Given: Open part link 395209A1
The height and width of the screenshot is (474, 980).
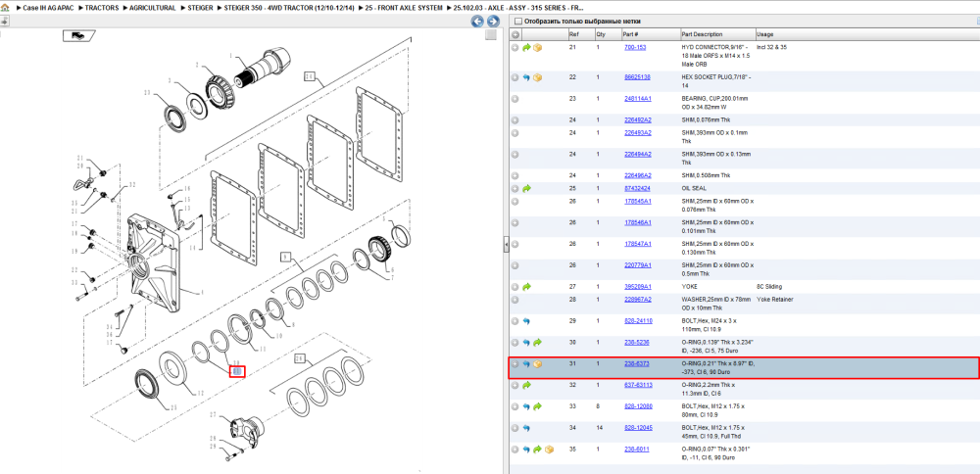Looking at the screenshot, I should [x=638, y=287].
